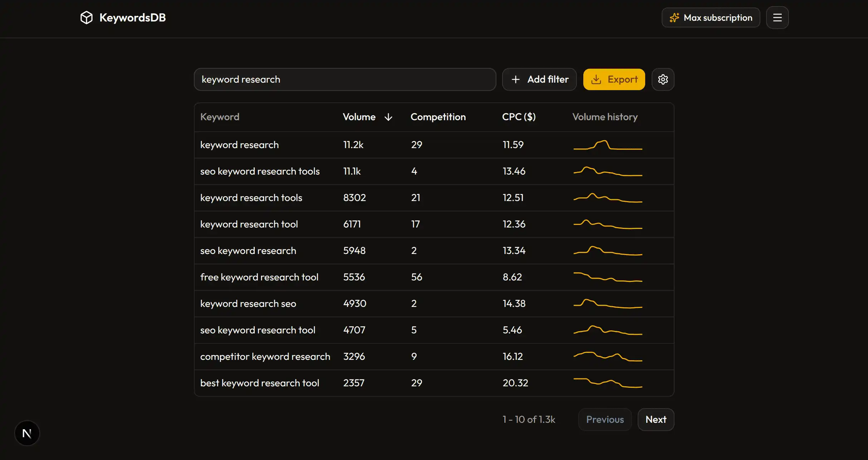
Task: Click the Keyword column header
Action: [x=220, y=117]
